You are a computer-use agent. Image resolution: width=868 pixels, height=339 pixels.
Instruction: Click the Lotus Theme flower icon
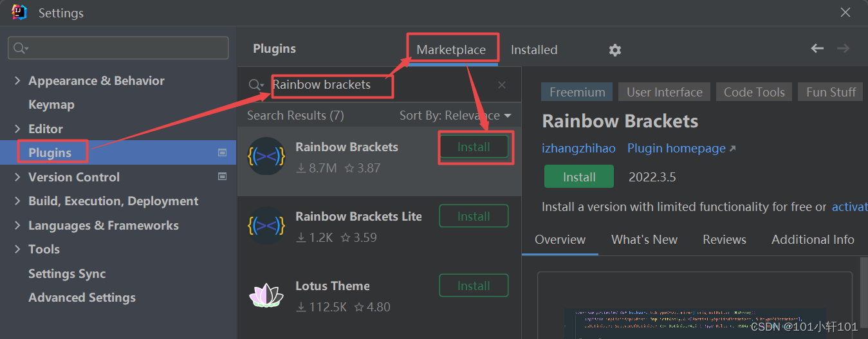tap(266, 295)
